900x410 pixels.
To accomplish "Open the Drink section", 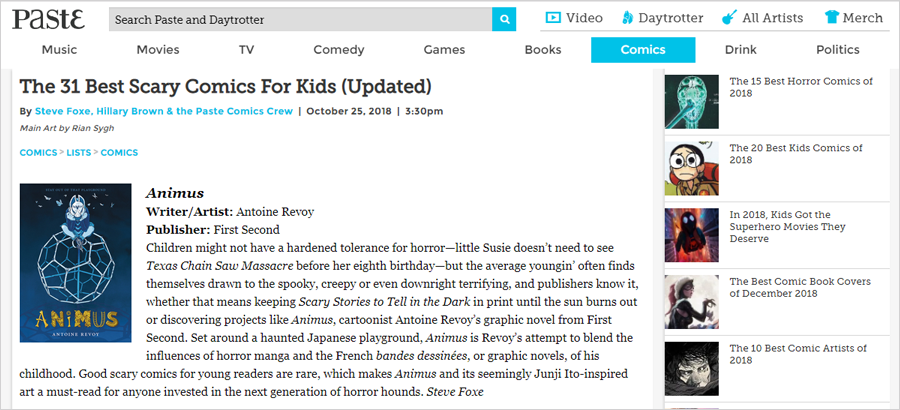I will point(740,50).
